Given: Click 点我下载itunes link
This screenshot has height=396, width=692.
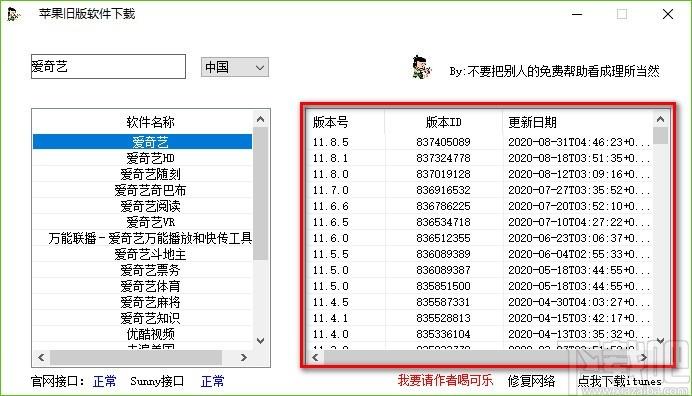Looking at the screenshot, I should 620,381.
